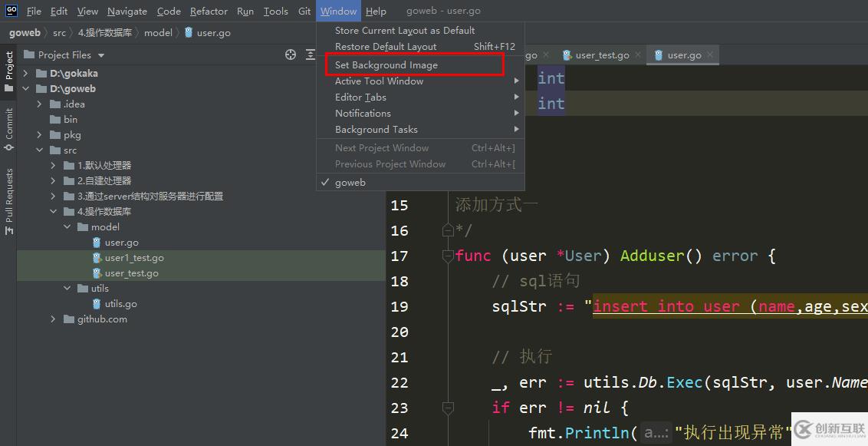Open the Commit tool window sidebar tab

9,127
